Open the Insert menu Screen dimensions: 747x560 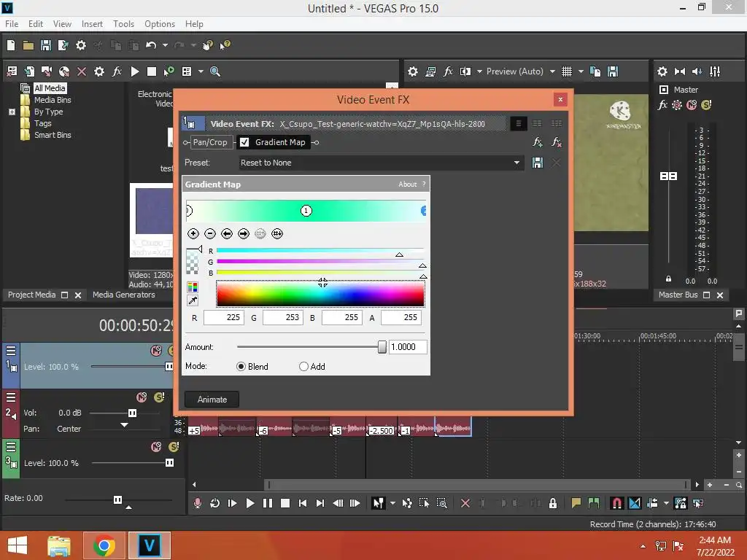click(x=92, y=24)
